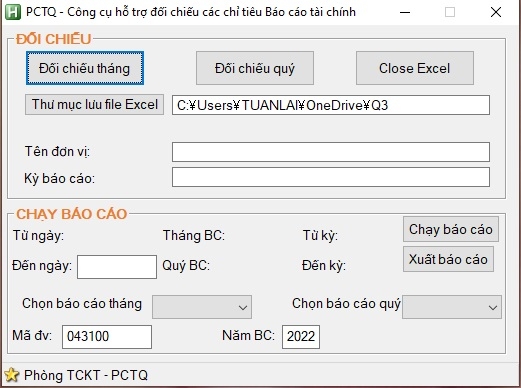This screenshot has width=521, height=388.
Task: Click the Chạy báo cáo button
Action: 451,229
